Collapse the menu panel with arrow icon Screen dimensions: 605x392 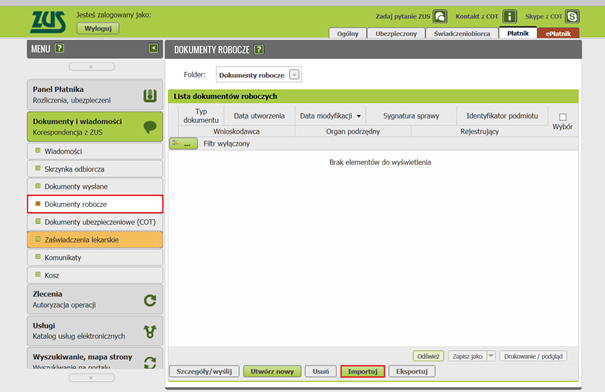pos(153,48)
